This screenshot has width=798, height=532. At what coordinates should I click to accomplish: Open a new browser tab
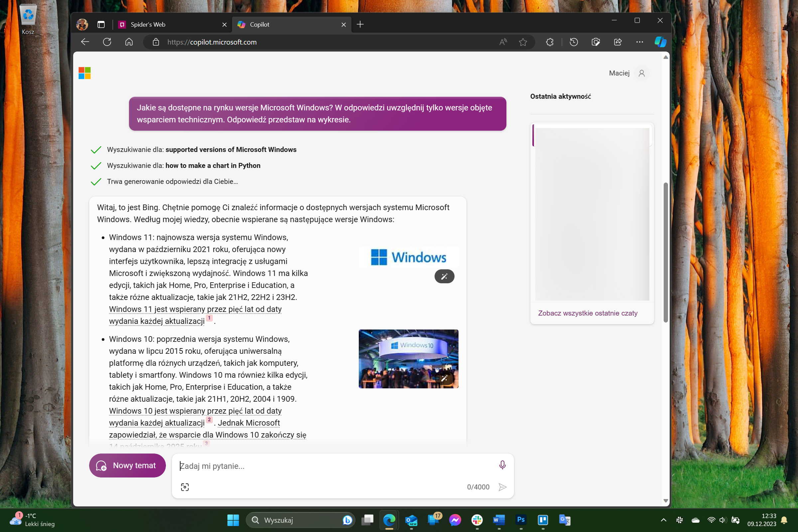pyautogui.click(x=360, y=24)
